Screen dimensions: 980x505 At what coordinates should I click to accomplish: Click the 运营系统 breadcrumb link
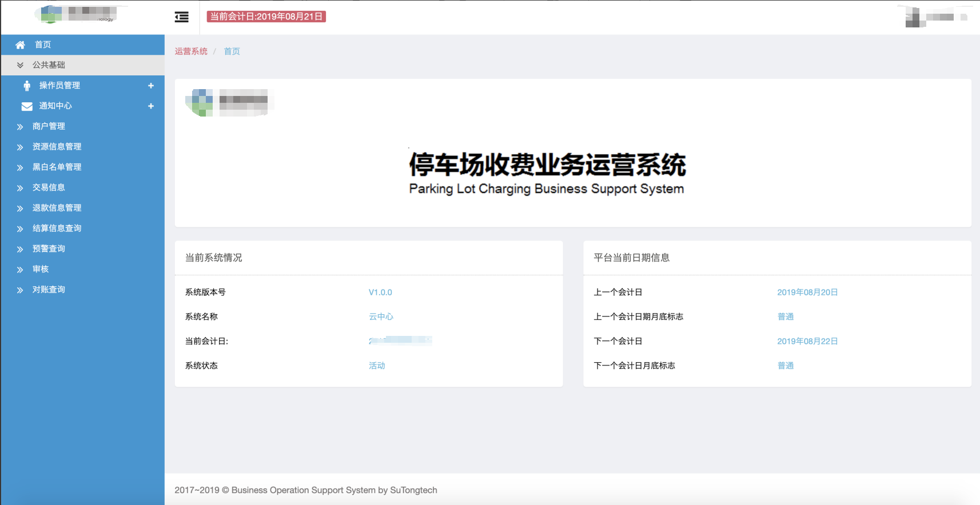(191, 51)
